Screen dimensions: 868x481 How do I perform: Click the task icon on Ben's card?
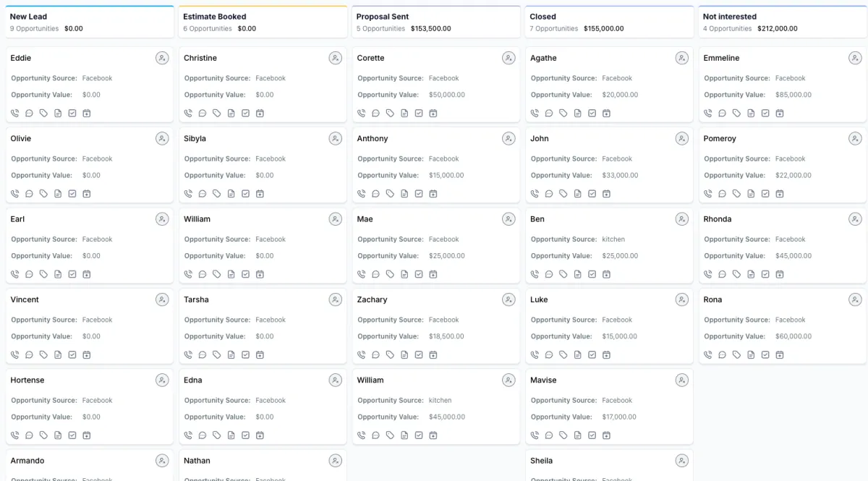(592, 274)
